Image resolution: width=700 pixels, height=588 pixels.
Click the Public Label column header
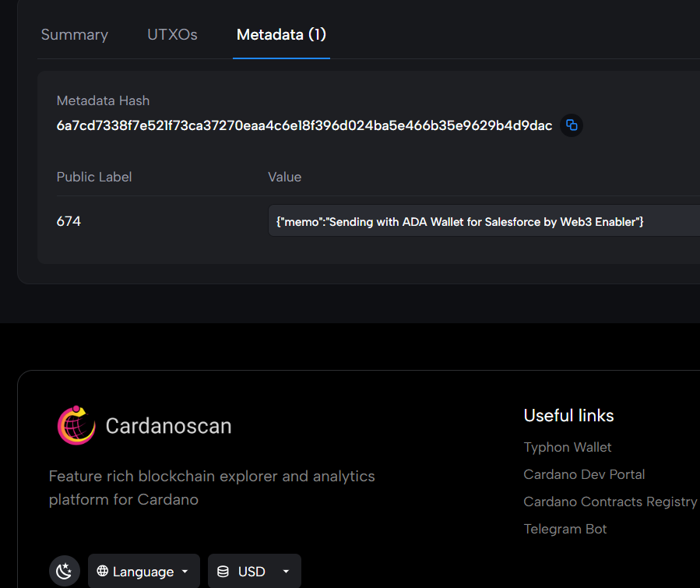click(x=94, y=178)
